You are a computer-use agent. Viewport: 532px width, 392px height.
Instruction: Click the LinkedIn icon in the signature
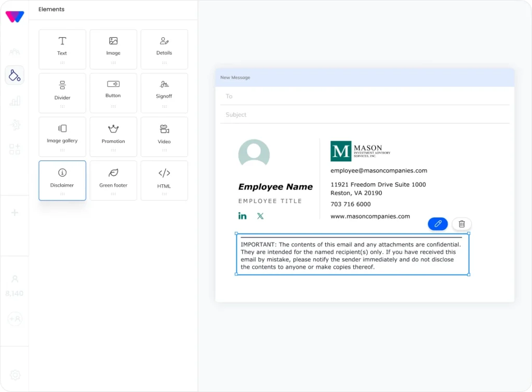point(243,216)
